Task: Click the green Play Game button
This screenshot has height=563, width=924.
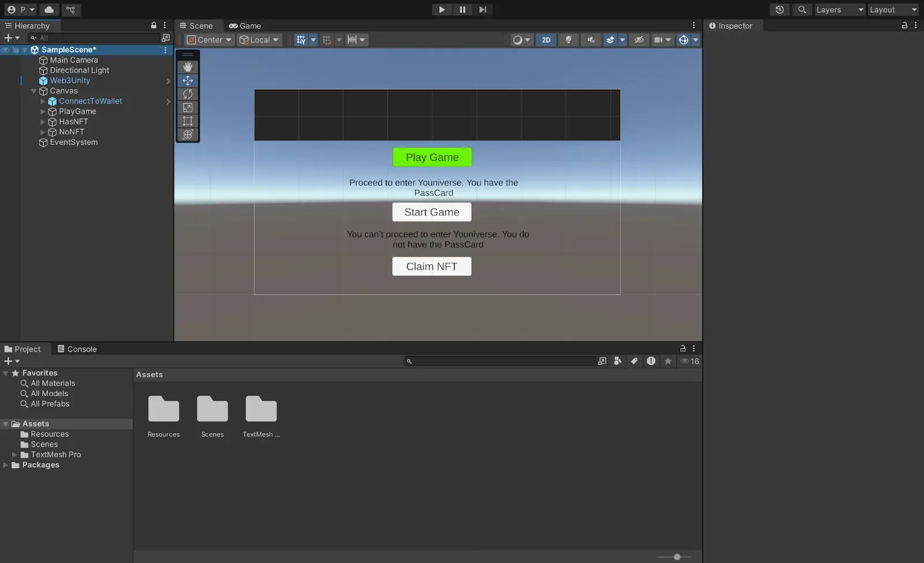Action: coord(432,157)
